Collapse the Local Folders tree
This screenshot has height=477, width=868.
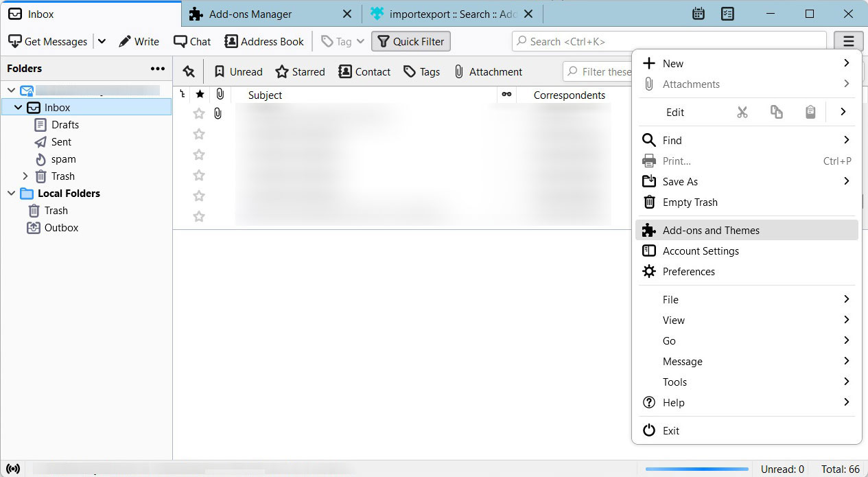click(x=11, y=194)
